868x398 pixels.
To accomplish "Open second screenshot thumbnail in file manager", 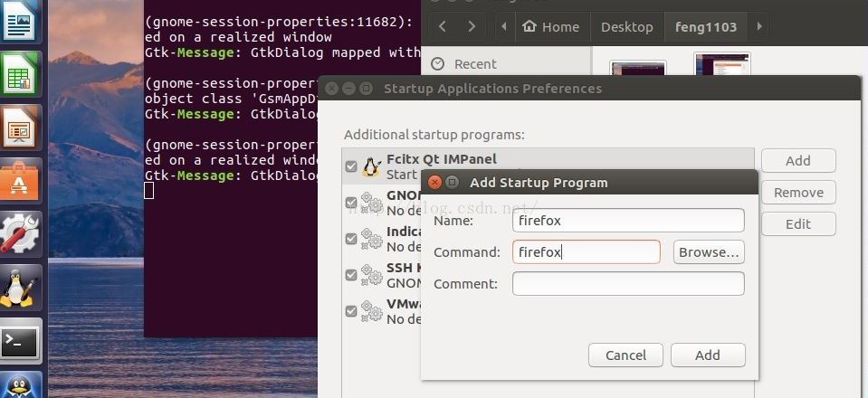I will pos(722,63).
